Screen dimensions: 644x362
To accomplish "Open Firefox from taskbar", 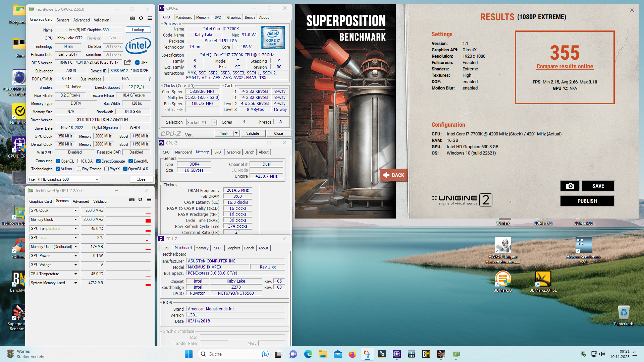I will tap(352, 354).
